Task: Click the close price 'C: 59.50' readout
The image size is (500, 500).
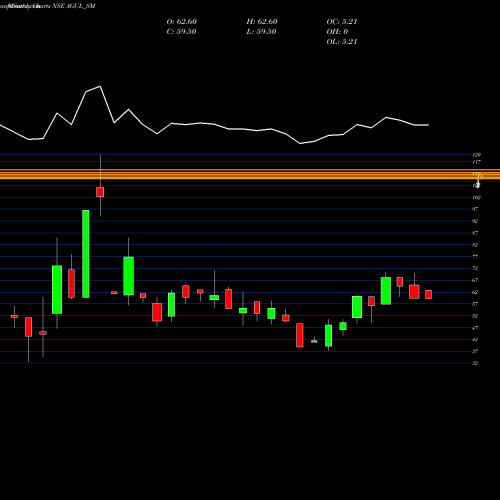Action: [181, 32]
